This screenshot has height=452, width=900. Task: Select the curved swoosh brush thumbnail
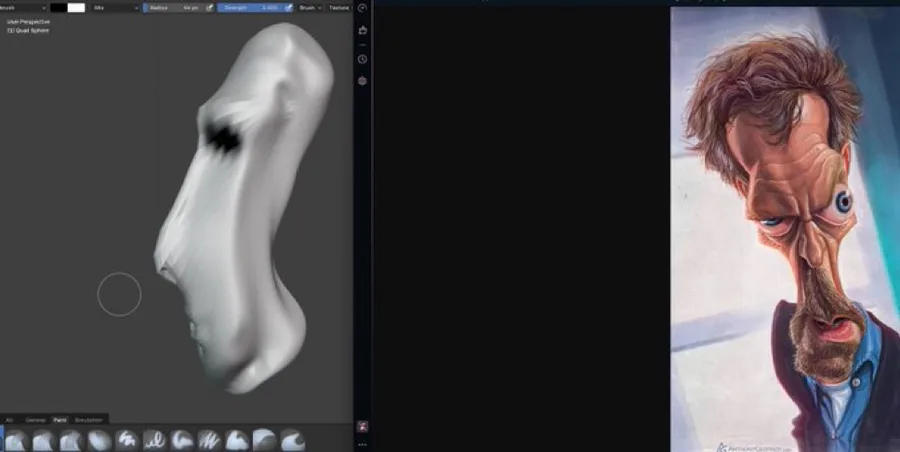click(182, 441)
